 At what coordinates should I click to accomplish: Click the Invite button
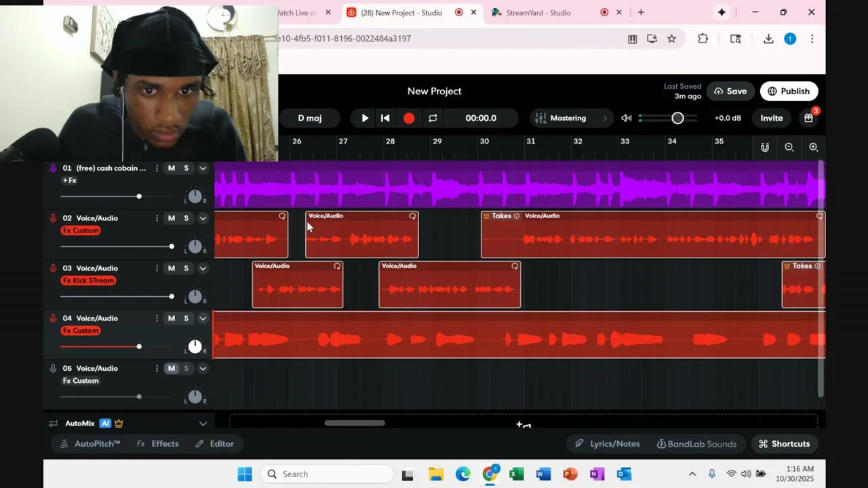[x=771, y=118]
